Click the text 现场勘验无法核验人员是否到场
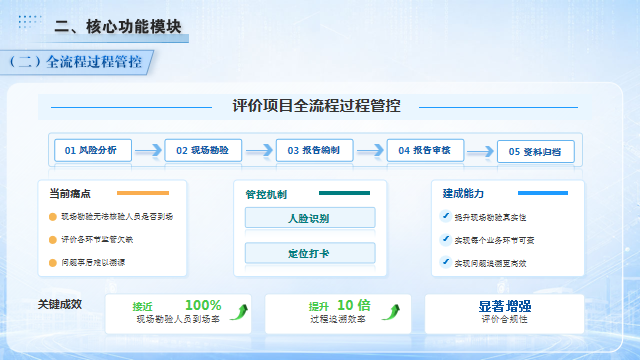640x360 pixels. [117, 217]
